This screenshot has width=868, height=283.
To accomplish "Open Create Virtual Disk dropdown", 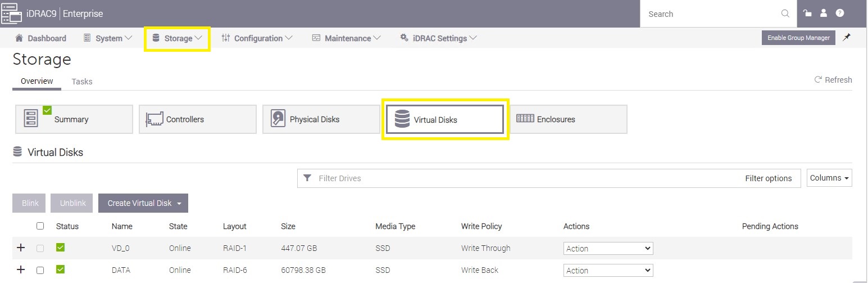I will pos(143,203).
